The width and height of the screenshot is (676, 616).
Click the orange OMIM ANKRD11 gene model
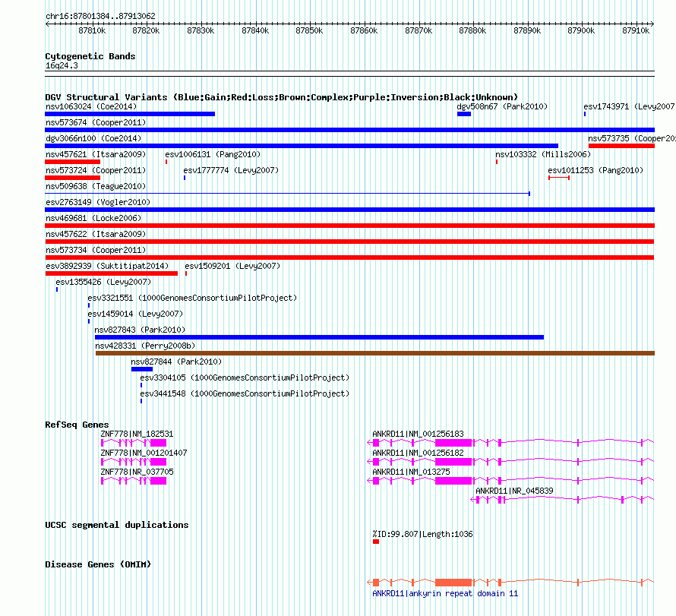pos(510,583)
